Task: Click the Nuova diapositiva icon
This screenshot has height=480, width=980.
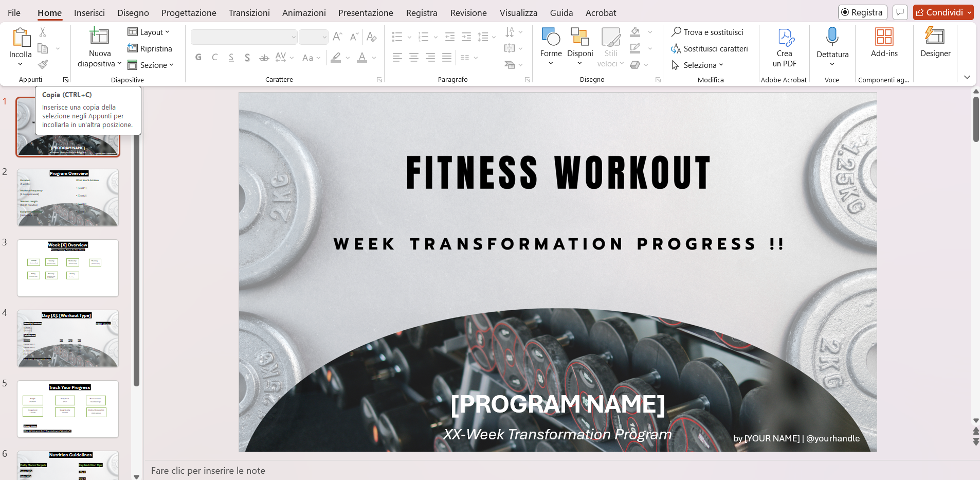Action: coord(99,37)
